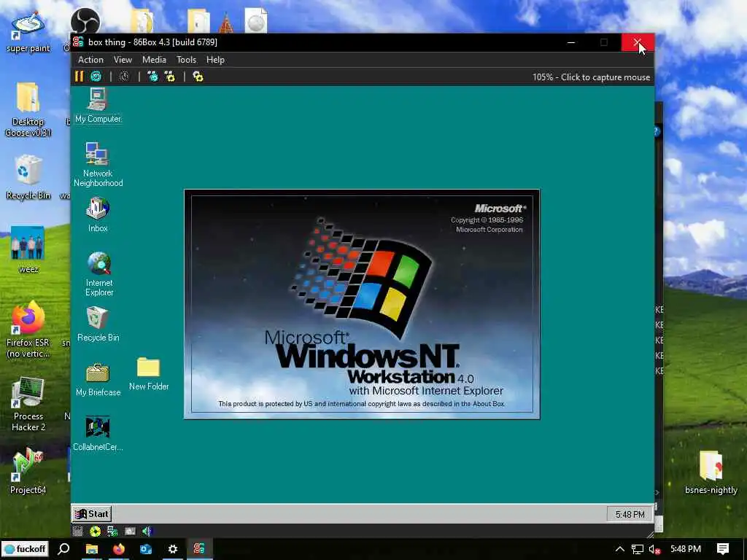This screenshot has width=747, height=560.
Task: Select the Inbox icon in the guest
Action: tap(98, 215)
